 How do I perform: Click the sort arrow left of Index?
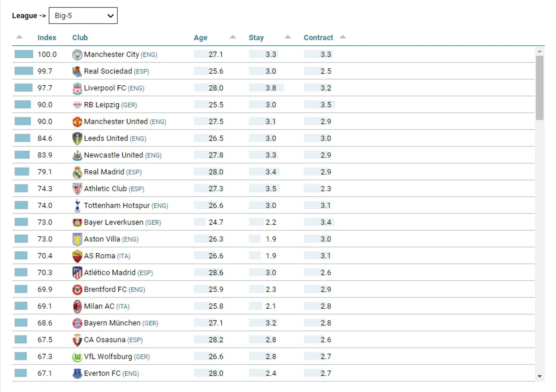tap(19, 37)
